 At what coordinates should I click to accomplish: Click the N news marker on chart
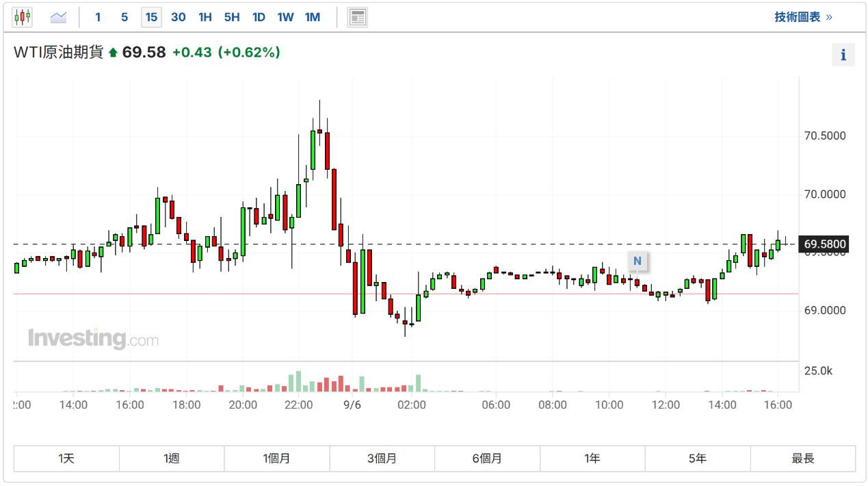(637, 261)
